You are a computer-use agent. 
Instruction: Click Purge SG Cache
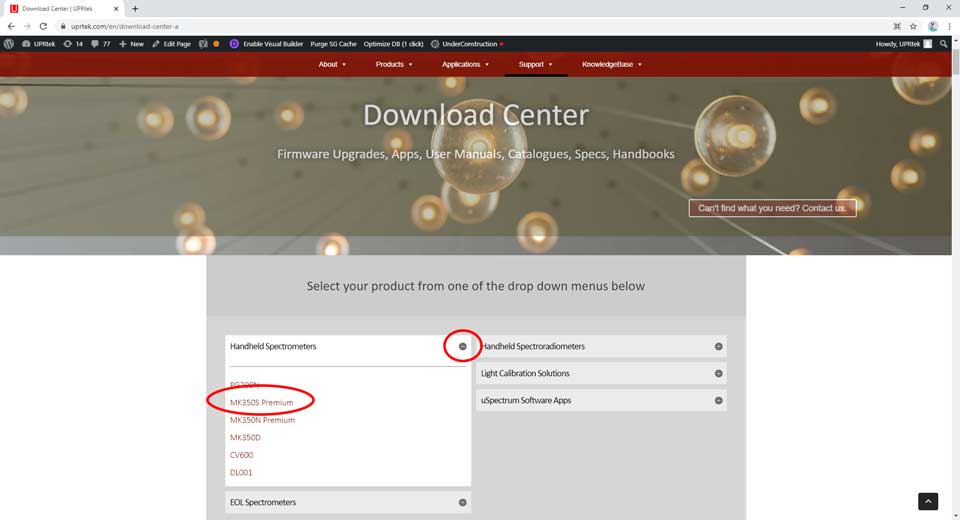tap(333, 44)
